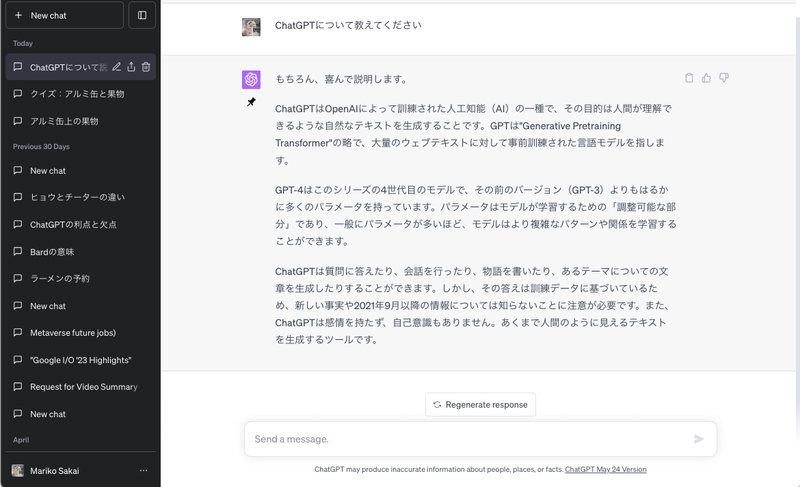Click the chat bubble icon beside ラーメンの予約
This screenshot has height=487, width=800.
point(18,278)
